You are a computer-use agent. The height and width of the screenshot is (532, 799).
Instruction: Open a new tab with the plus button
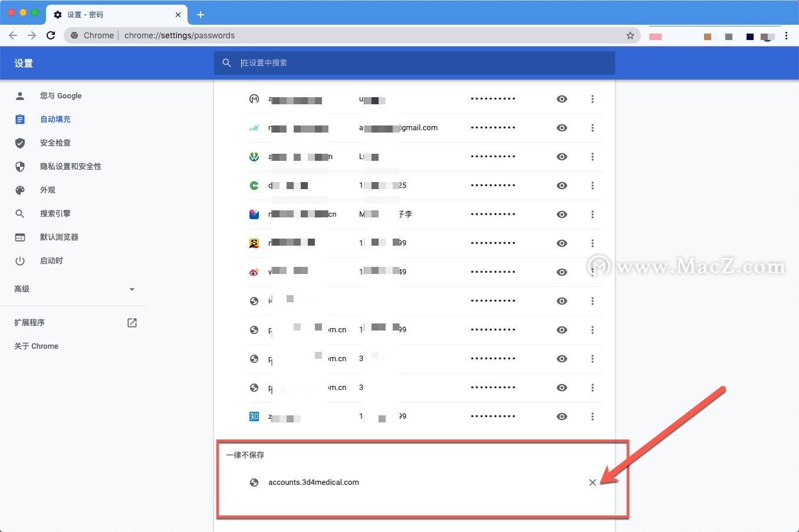point(200,15)
